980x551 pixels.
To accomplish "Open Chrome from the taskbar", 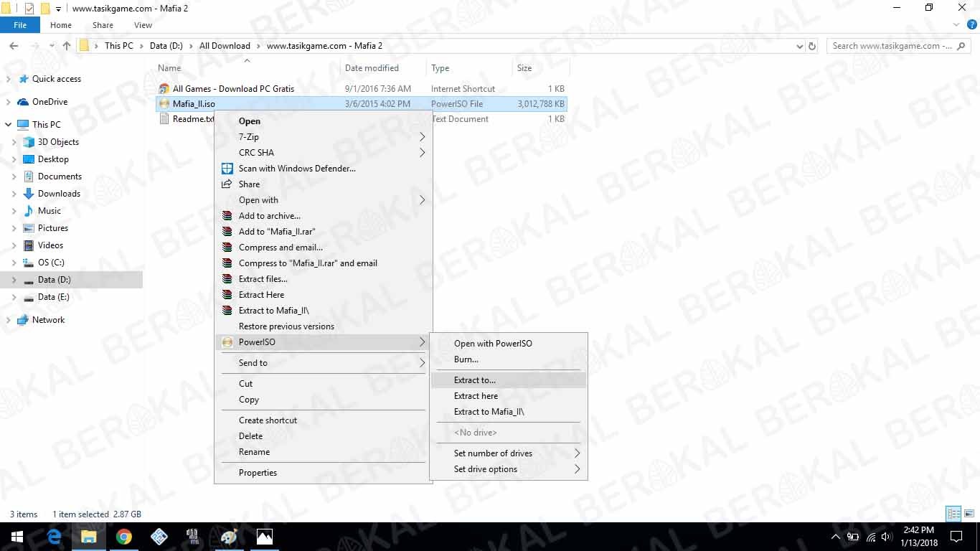I will point(124,537).
